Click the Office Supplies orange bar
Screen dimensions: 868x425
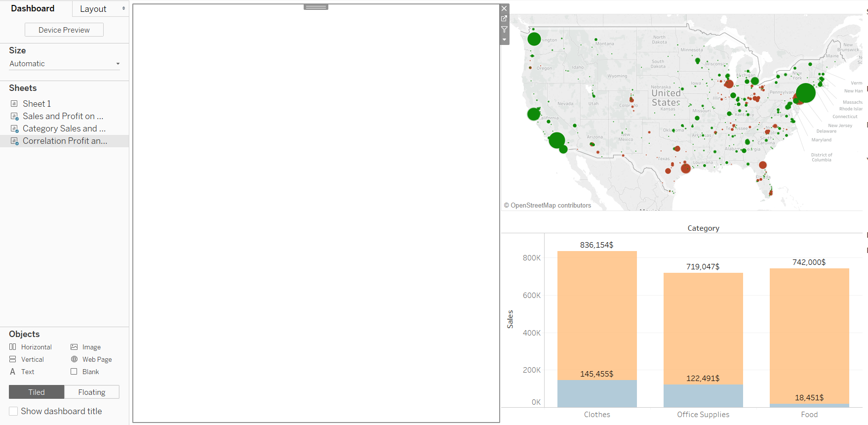click(x=703, y=329)
